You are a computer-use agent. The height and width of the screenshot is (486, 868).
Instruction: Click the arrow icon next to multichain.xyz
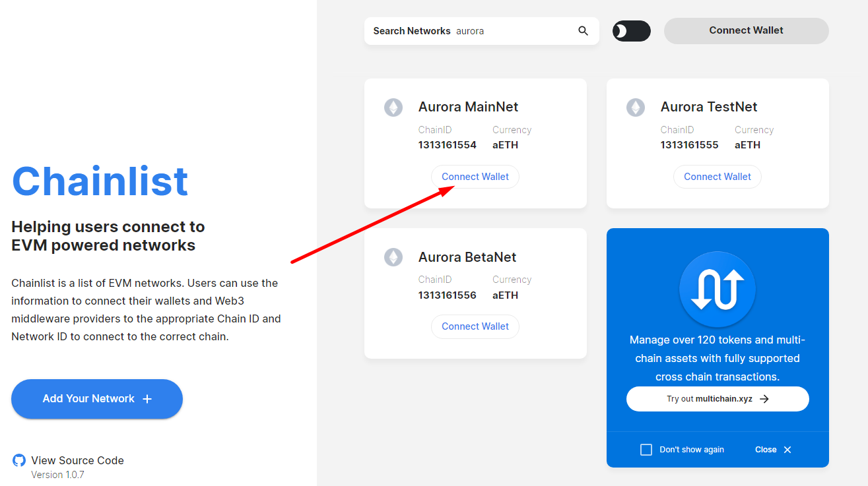pyautogui.click(x=764, y=399)
